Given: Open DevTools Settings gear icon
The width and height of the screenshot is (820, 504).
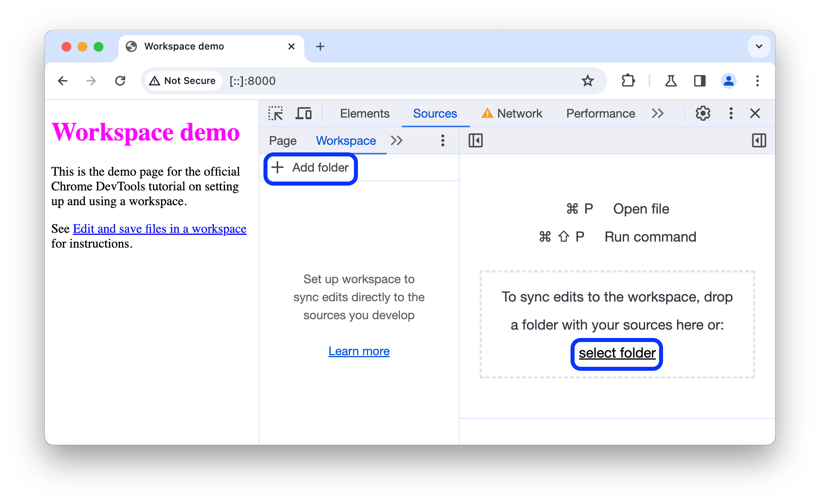Looking at the screenshot, I should 702,113.
